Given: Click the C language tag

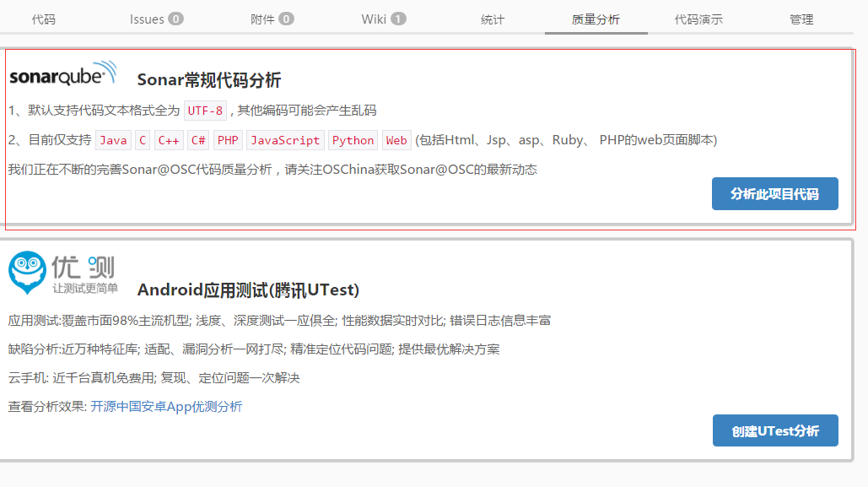Looking at the screenshot, I should point(143,140).
